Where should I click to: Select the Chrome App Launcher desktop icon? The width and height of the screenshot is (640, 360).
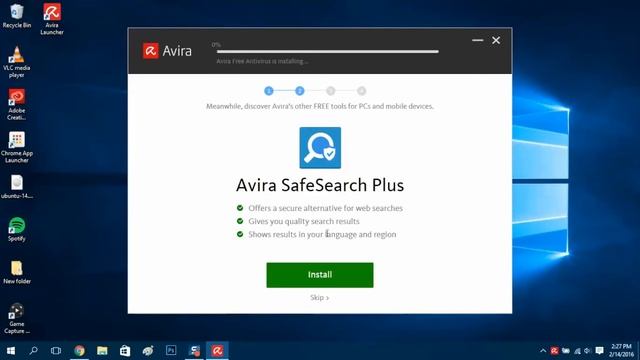(17, 147)
